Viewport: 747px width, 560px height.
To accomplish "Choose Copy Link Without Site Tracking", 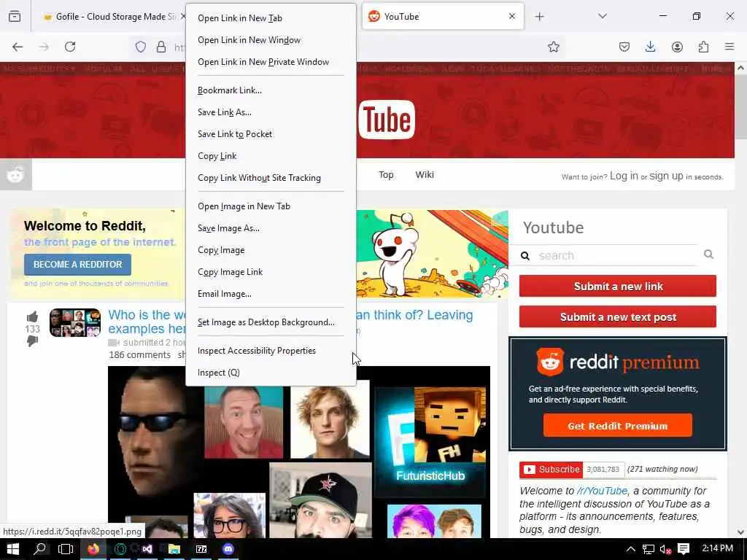I will point(271,178).
